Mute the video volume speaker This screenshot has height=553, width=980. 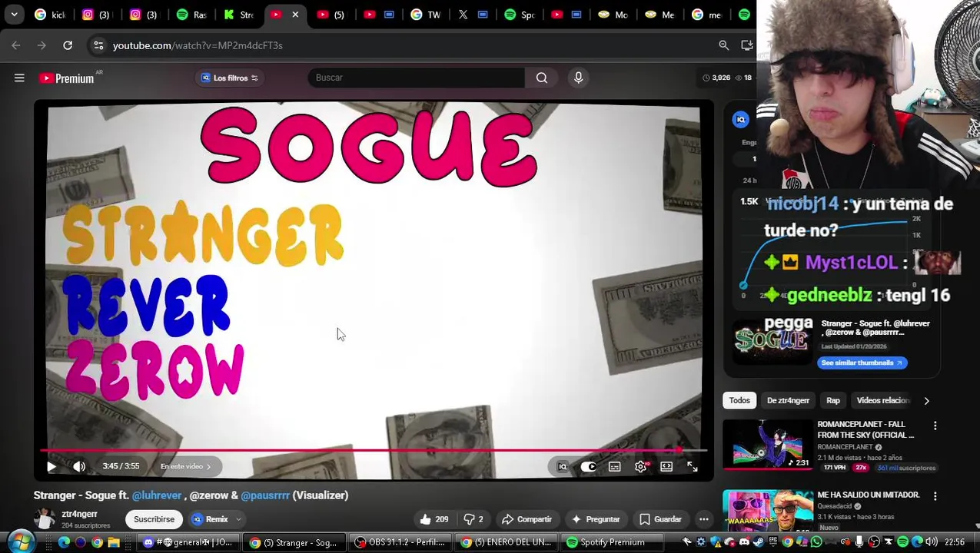79,466
